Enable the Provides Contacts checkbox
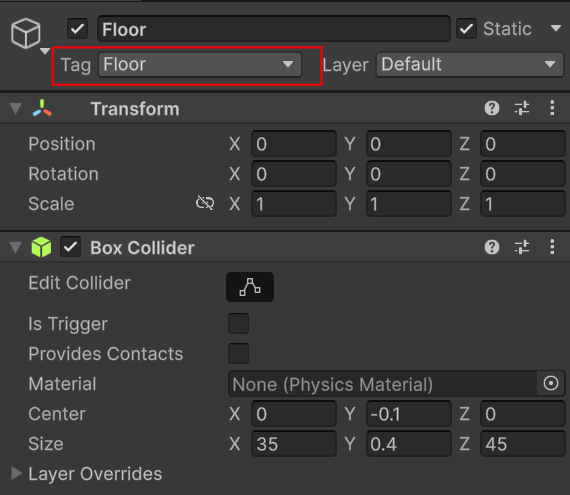The height and width of the screenshot is (495, 570). click(238, 353)
